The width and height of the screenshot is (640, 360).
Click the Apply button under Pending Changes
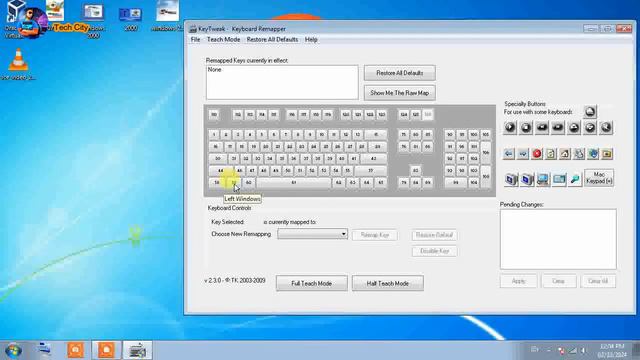tap(518, 281)
